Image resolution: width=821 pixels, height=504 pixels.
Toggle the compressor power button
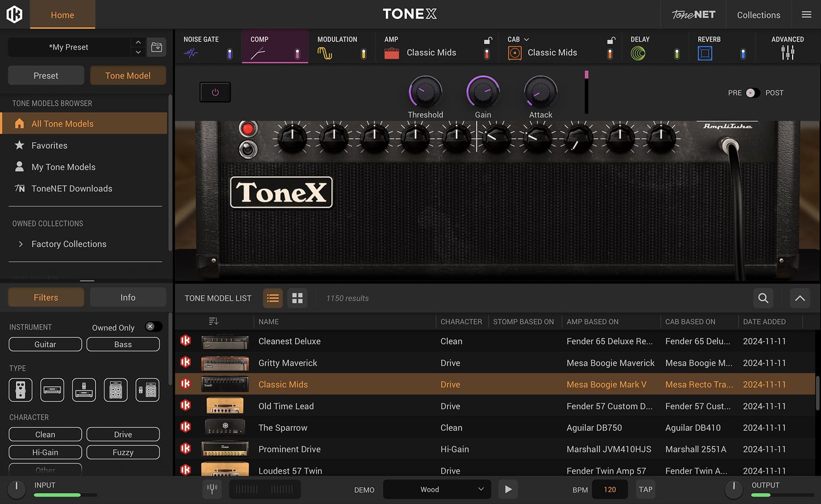(x=215, y=92)
